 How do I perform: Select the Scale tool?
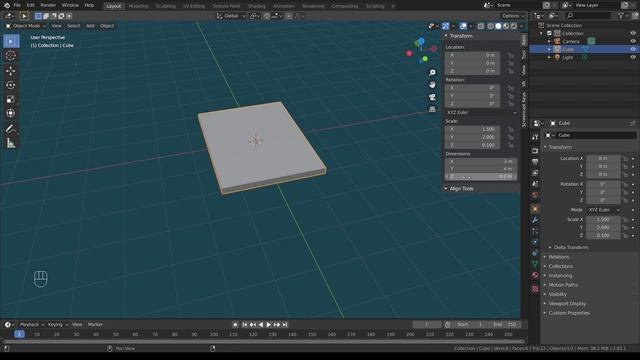11,99
